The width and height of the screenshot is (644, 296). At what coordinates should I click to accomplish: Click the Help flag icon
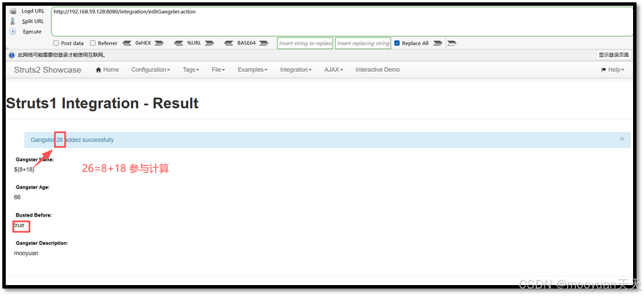click(603, 70)
